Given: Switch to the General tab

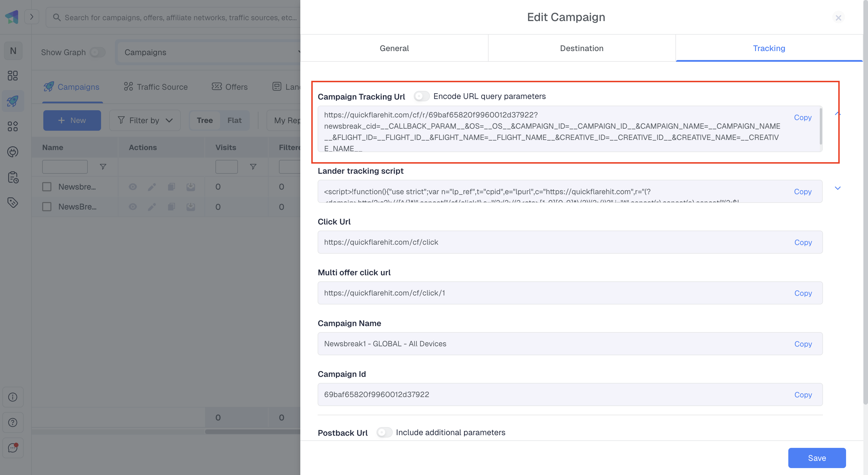Looking at the screenshot, I should (x=394, y=48).
